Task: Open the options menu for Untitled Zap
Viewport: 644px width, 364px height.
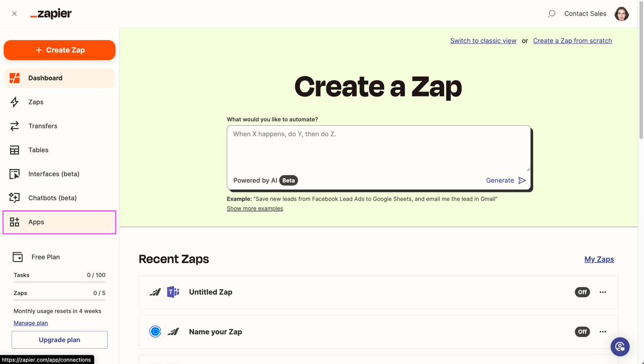Action: click(x=603, y=292)
